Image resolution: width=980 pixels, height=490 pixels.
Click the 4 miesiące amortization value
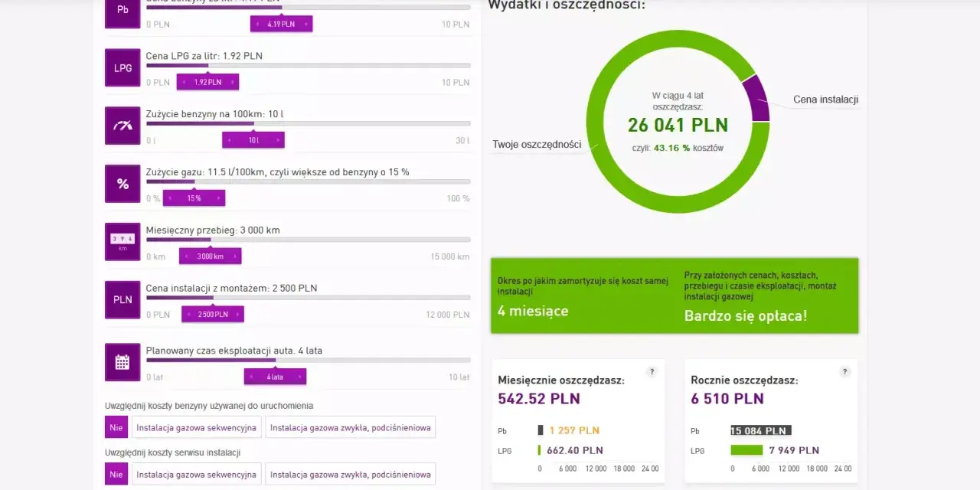pyautogui.click(x=533, y=311)
